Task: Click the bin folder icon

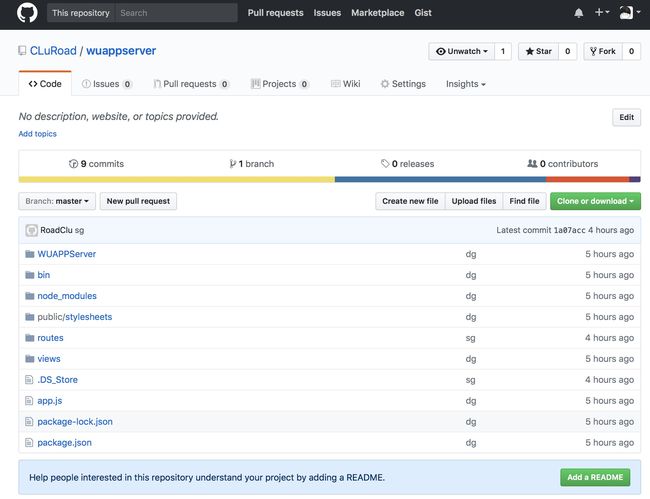Action: click(29, 275)
